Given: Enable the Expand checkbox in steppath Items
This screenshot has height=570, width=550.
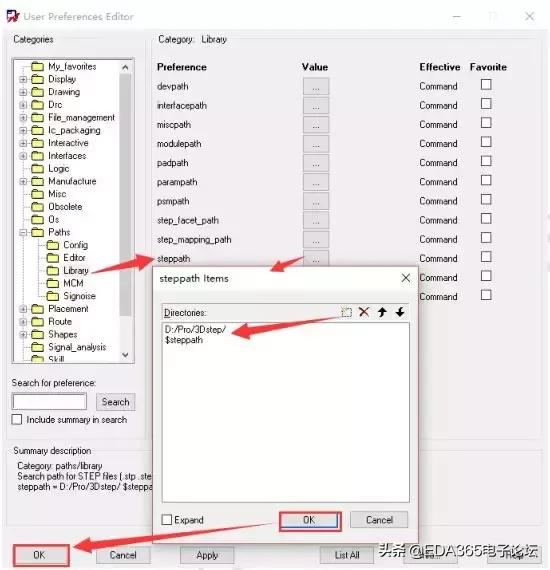Looking at the screenshot, I should tap(166, 519).
